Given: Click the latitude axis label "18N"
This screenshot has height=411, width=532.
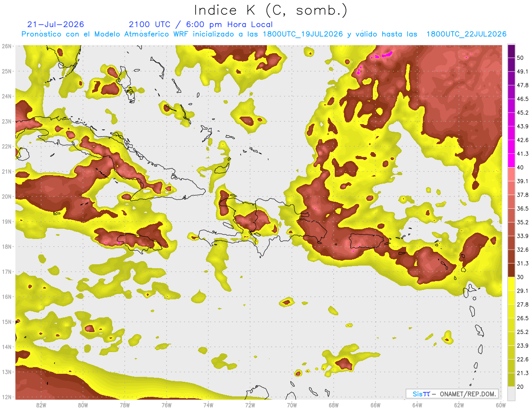Looking at the screenshot, I should point(7,247).
